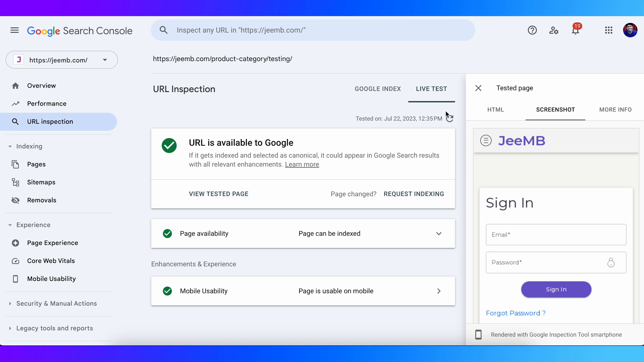
Task: Select the Live Test tab
Action: pos(431,89)
